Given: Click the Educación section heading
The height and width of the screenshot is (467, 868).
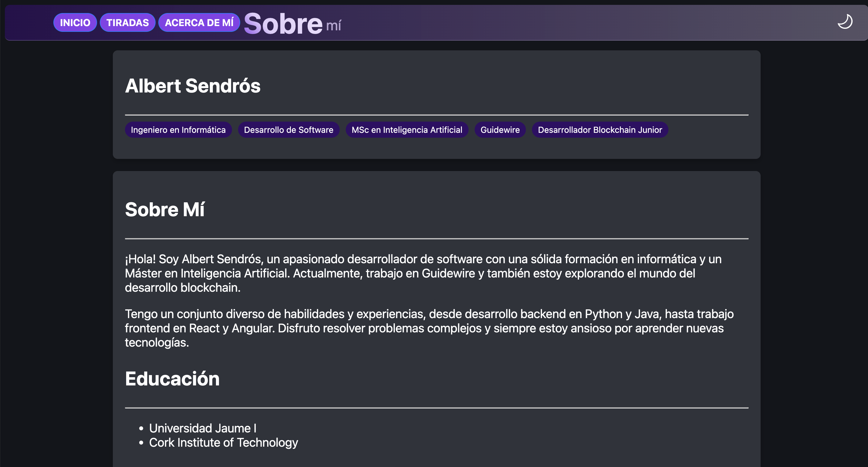Looking at the screenshot, I should [172, 378].
